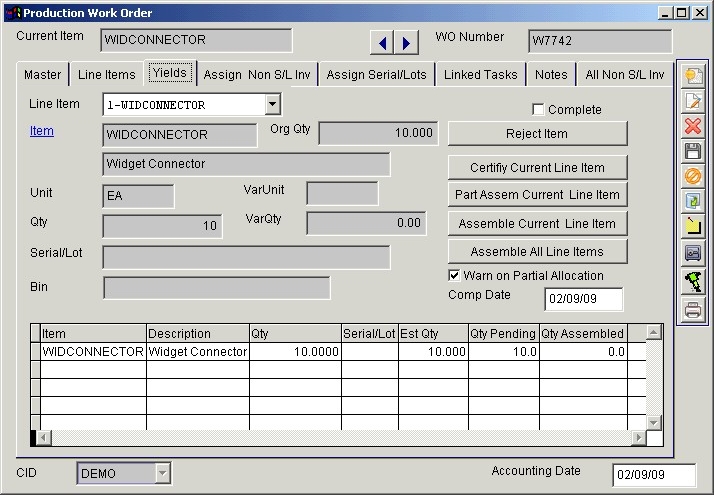Open the CID dropdown

[x=162, y=473]
